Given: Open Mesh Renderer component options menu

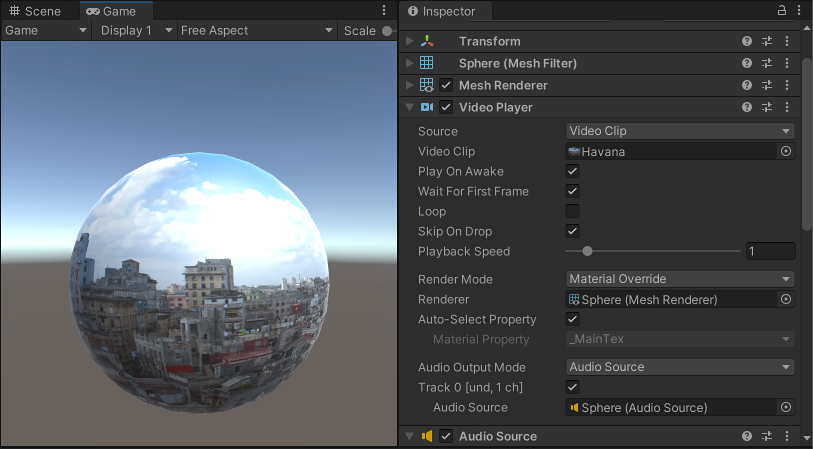Looking at the screenshot, I should (x=787, y=85).
